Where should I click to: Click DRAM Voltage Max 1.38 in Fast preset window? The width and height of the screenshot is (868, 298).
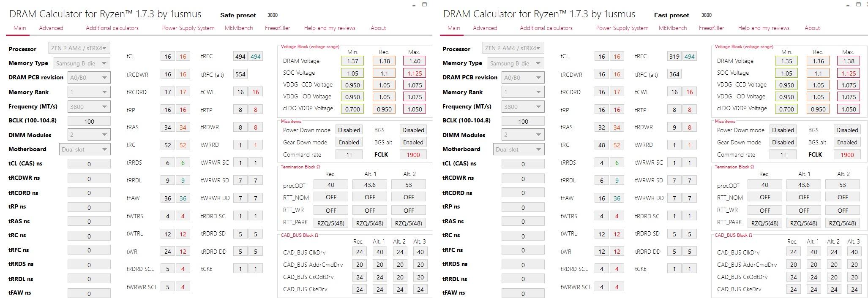tap(849, 61)
